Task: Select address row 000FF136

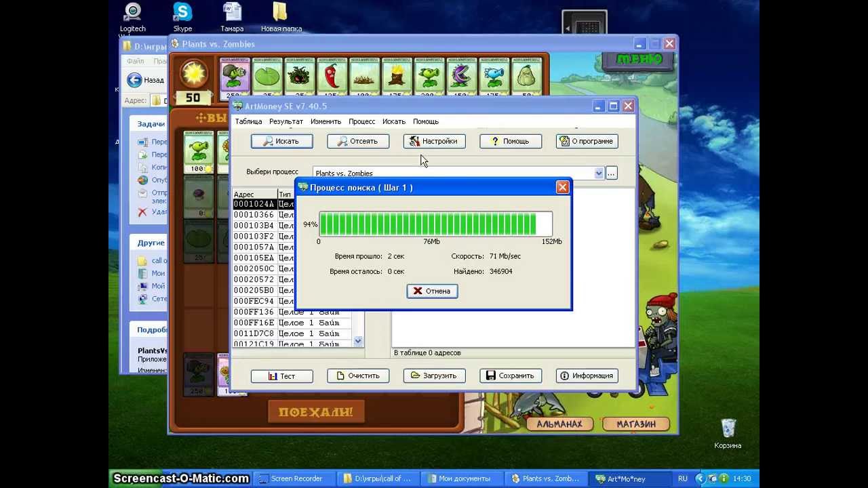Action: pos(292,312)
